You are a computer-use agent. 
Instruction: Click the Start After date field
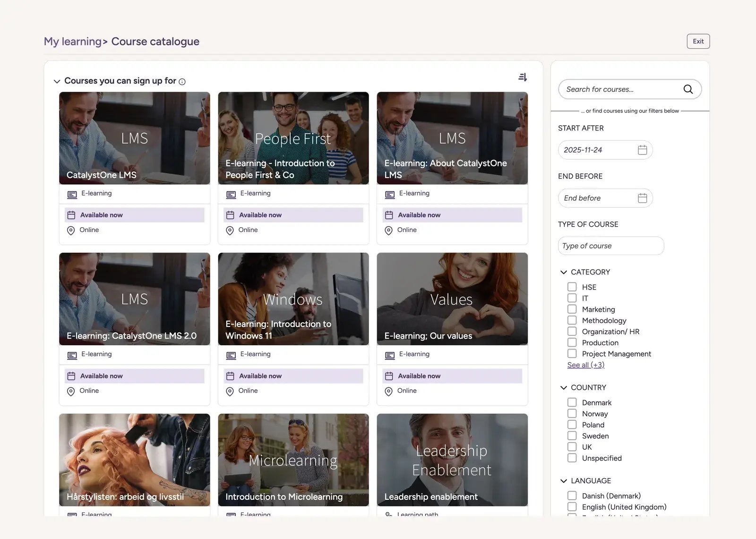coord(605,150)
